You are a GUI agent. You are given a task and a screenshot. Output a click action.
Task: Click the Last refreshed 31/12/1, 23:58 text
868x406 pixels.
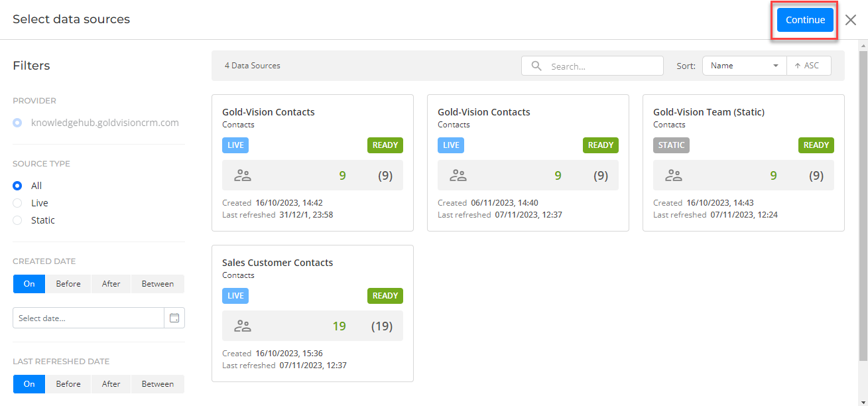[278, 215]
